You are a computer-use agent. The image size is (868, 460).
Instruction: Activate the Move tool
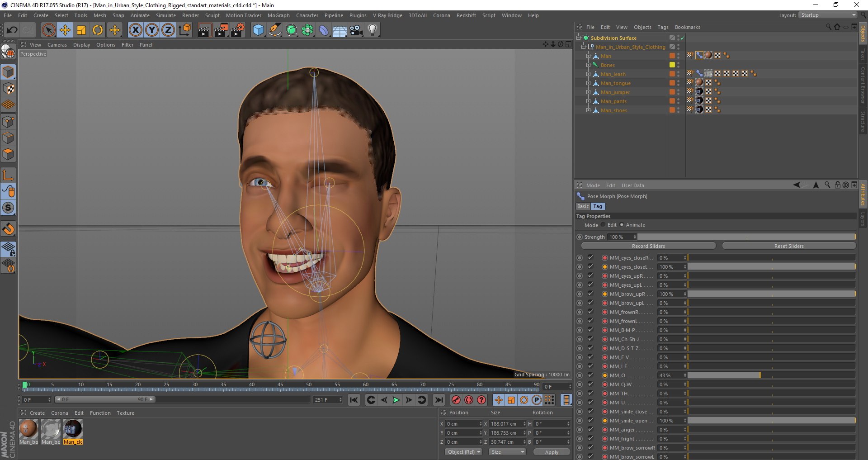[65, 30]
